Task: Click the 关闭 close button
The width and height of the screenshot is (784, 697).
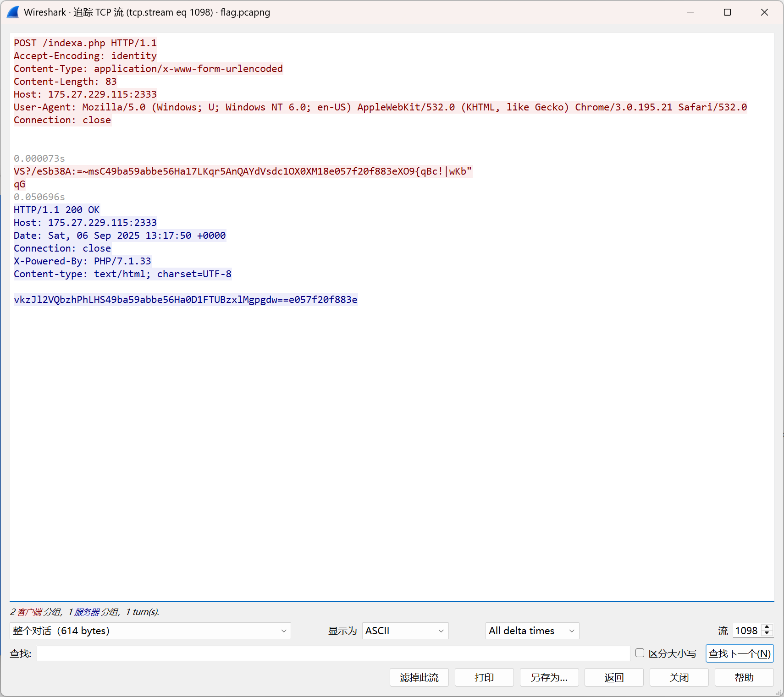Action: click(x=679, y=677)
